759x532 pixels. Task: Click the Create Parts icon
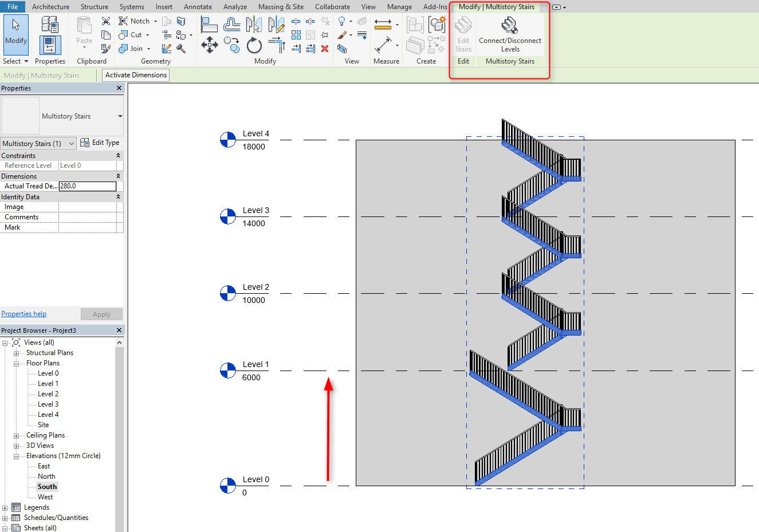click(415, 45)
